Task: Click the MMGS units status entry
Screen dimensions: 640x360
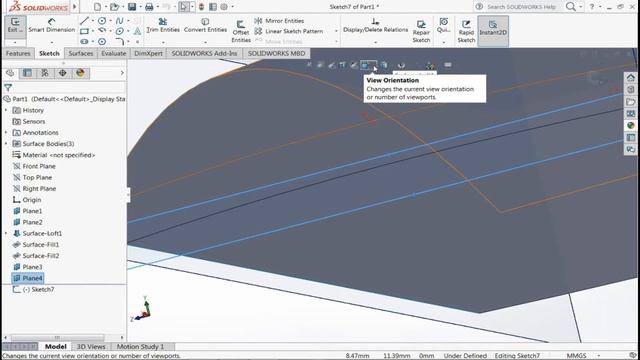Action: (576, 356)
